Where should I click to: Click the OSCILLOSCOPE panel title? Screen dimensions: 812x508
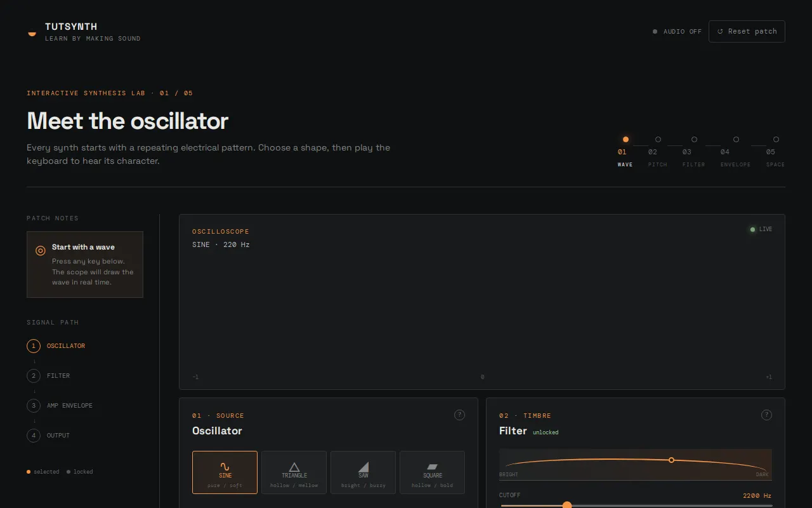point(221,232)
